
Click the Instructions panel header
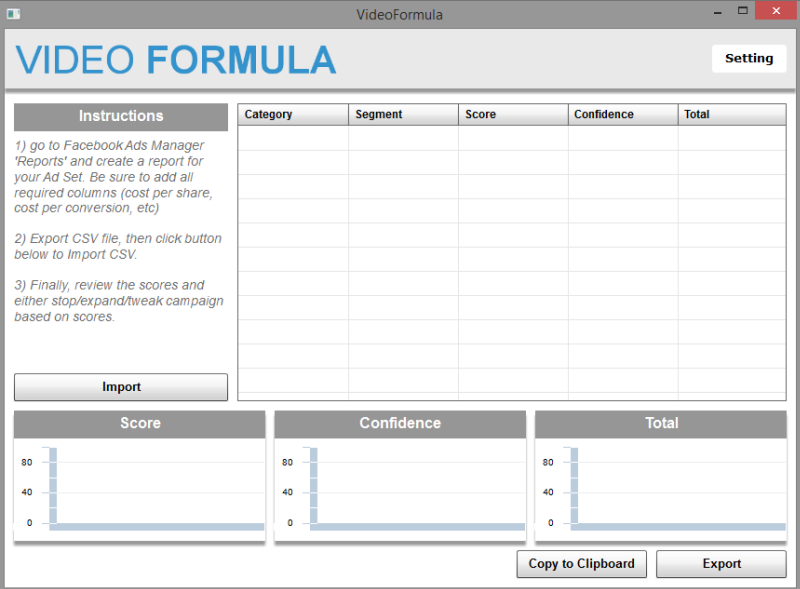pos(121,116)
